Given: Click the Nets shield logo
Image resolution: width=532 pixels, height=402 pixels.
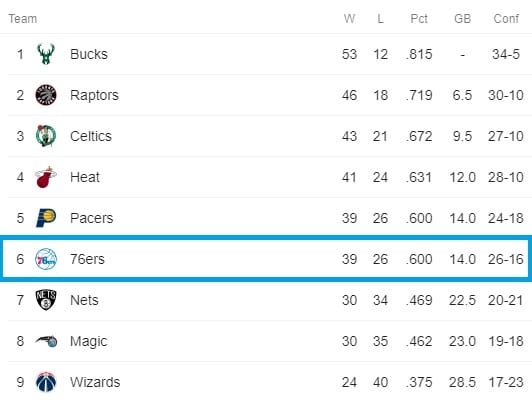Looking at the screenshot, I should pyautogui.click(x=46, y=300).
